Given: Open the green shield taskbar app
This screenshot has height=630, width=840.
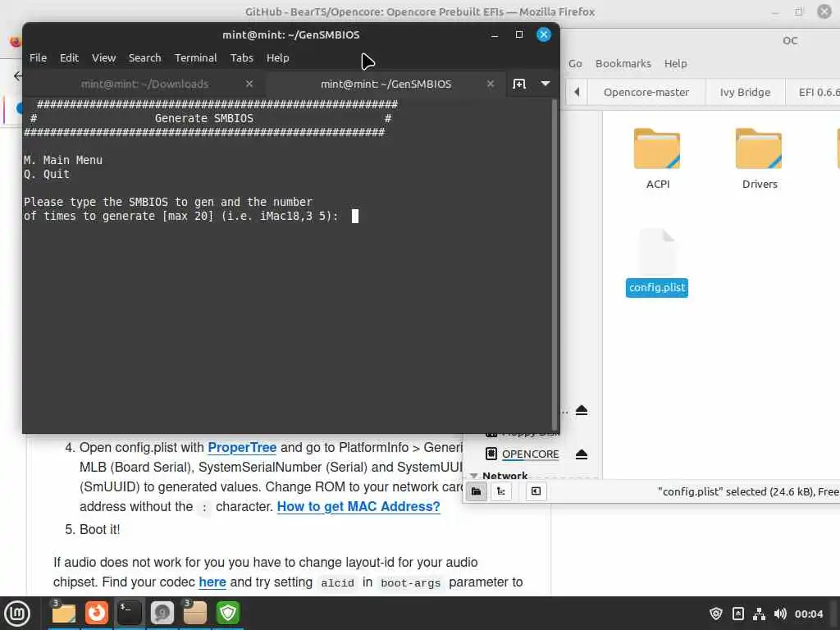Looking at the screenshot, I should tap(228, 613).
